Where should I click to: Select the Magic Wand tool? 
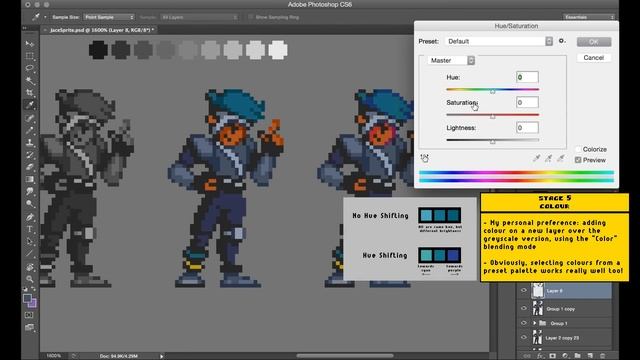[x=30, y=80]
